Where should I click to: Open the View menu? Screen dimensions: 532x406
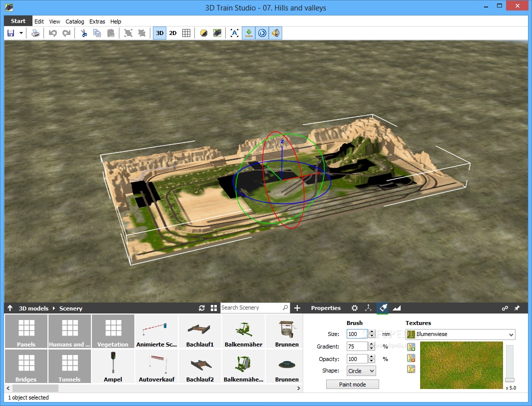point(54,21)
